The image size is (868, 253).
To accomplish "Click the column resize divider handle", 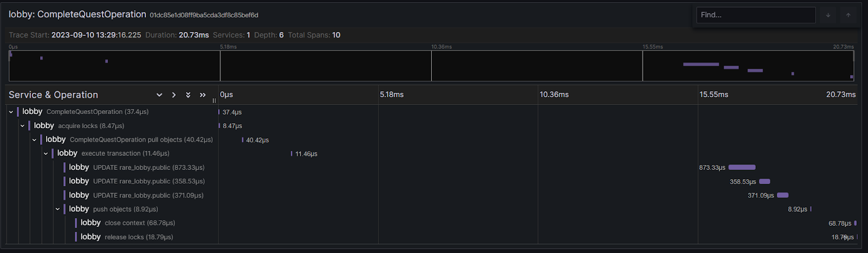I will pos(214,100).
